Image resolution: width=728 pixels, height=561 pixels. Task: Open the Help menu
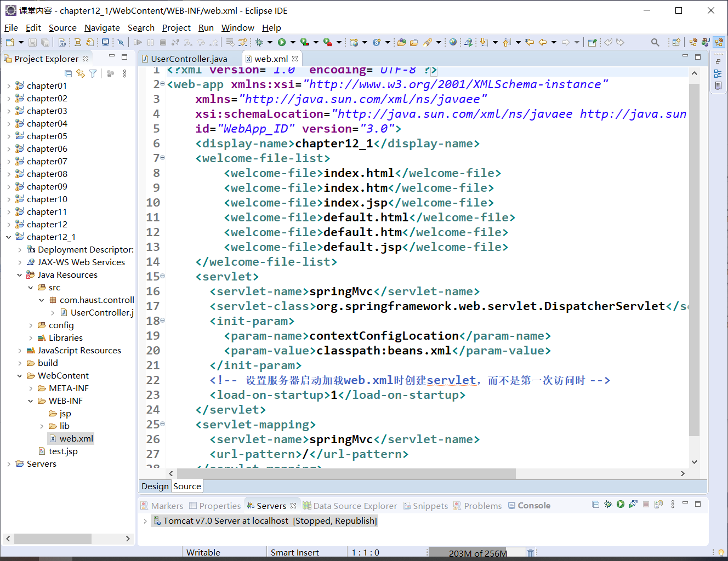click(271, 27)
